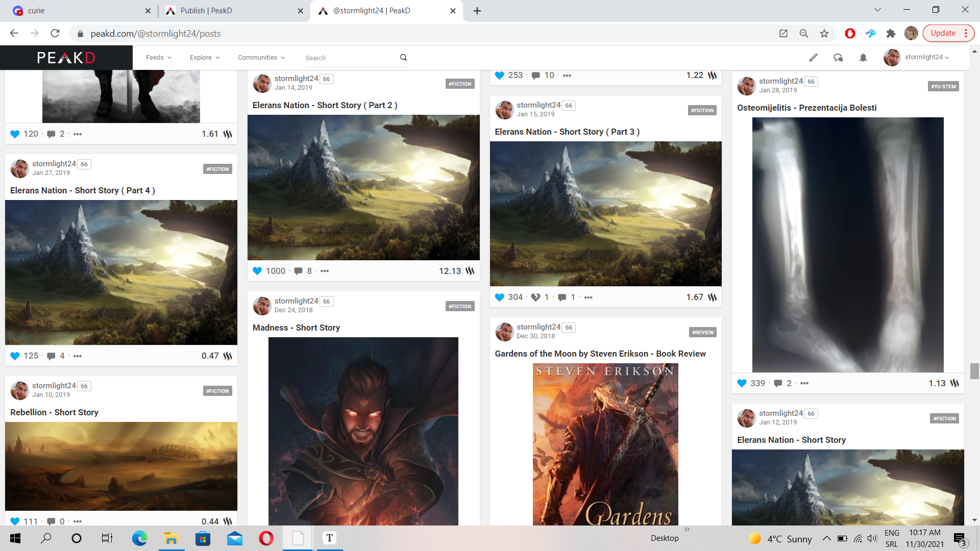Go to the PeakD logo home
Screen dimensions: 980x551
(x=66, y=58)
